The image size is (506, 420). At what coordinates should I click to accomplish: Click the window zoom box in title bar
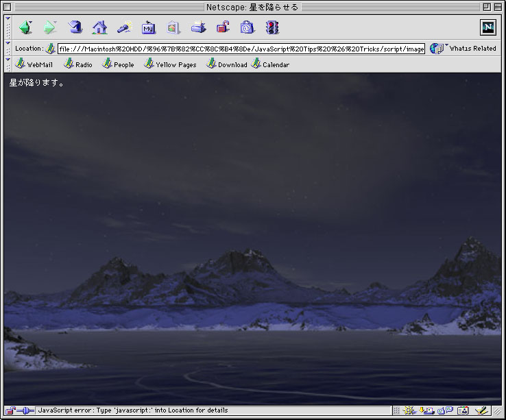pos(487,7)
